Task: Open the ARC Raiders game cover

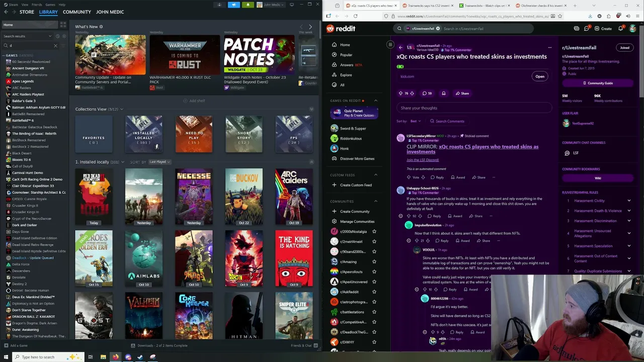Action: pyautogui.click(x=294, y=197)
